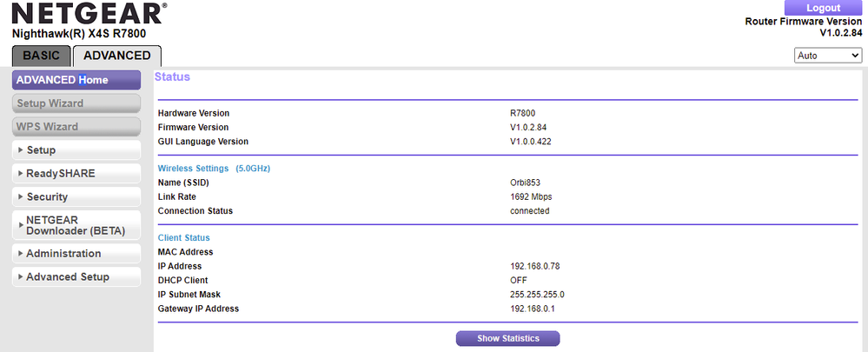The height and width of the screenshot is (352, 868).
Task: Click the Logout button
Action: [x=823, y=8]
